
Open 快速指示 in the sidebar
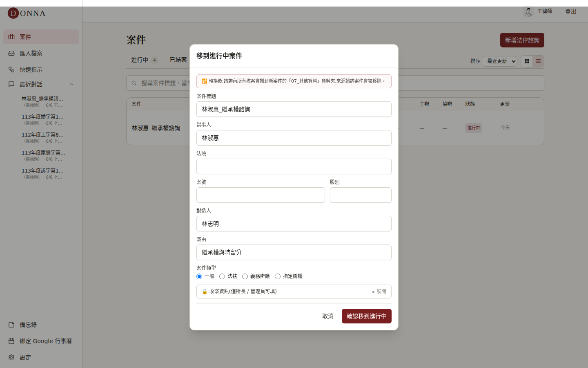pos(41,70)
